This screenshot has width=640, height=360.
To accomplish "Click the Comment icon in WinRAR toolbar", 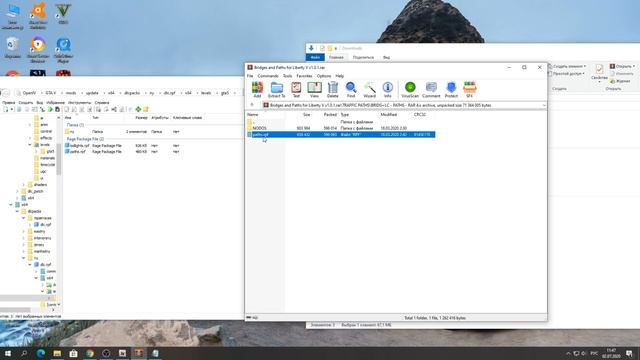I will point(431,89).
